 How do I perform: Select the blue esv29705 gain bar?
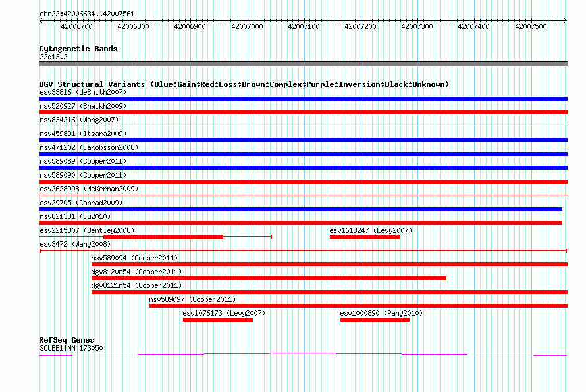coord(300,209)
